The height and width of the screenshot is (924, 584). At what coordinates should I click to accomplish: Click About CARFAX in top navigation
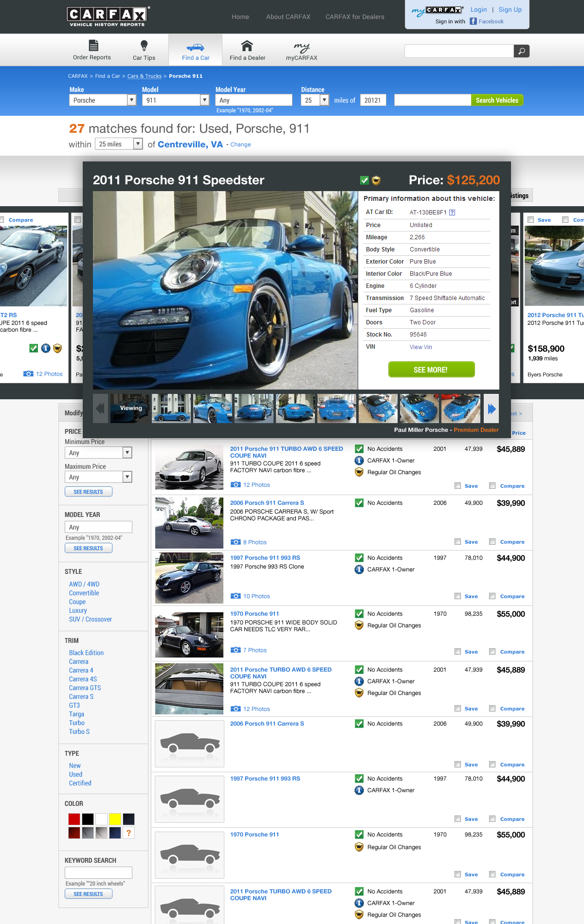point(288,17)
